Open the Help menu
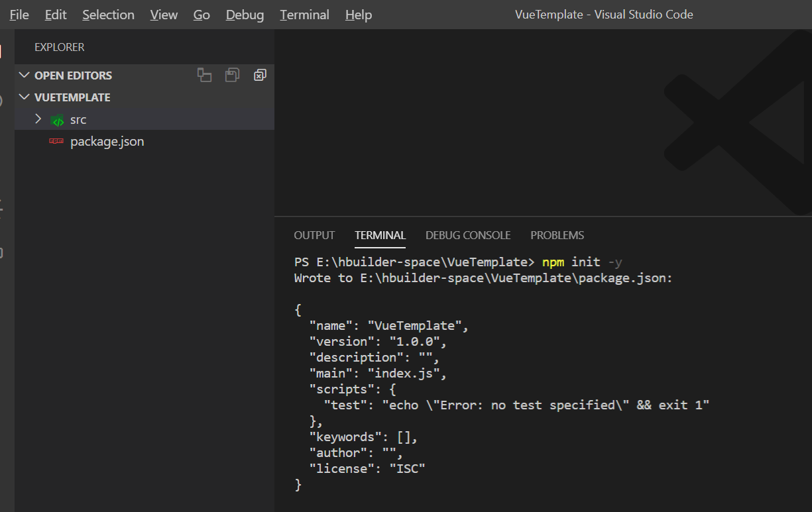Screen dimensions: 812x512 coord(358,15)
